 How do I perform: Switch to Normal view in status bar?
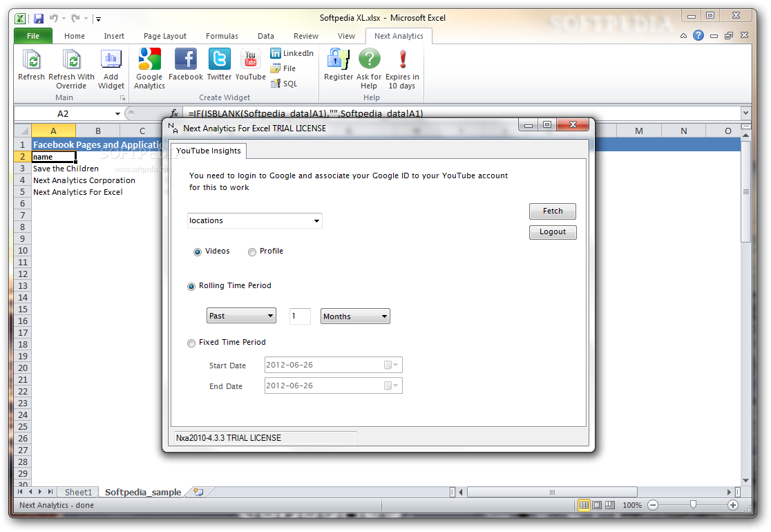pos(584,505)
